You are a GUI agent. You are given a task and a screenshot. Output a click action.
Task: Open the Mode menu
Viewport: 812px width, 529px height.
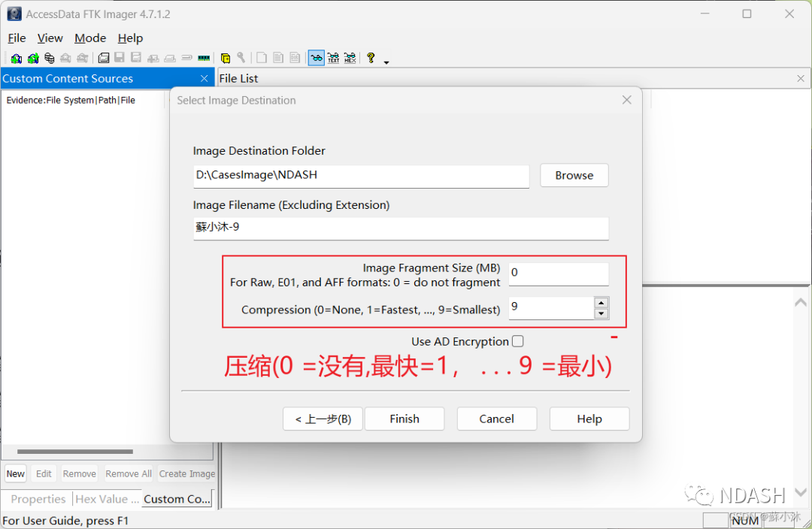point(90,38)
